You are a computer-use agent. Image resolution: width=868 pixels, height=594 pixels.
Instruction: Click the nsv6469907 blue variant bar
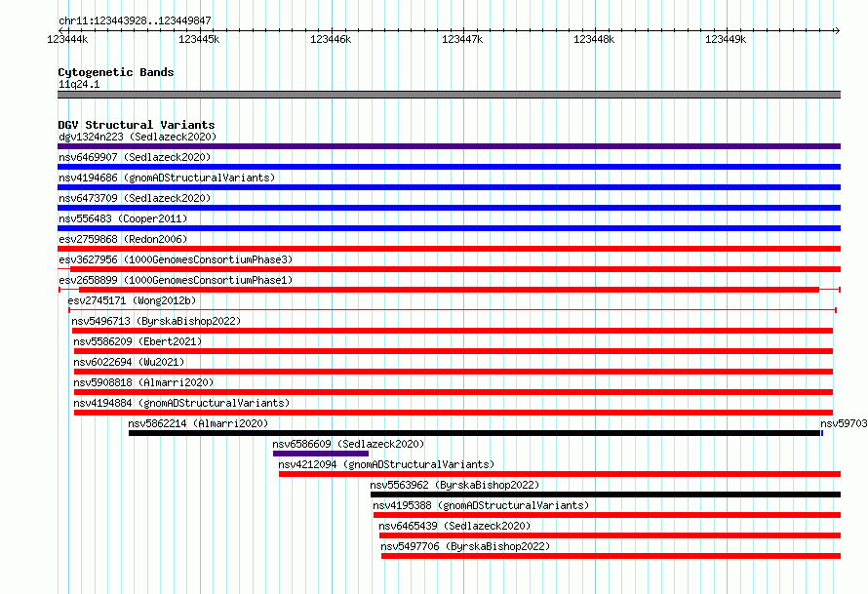(x=449, y=167)
